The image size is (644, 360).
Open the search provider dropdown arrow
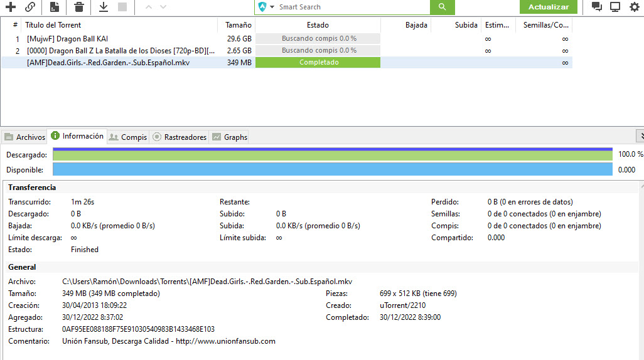pyautogui.click(x=272, y=7)
